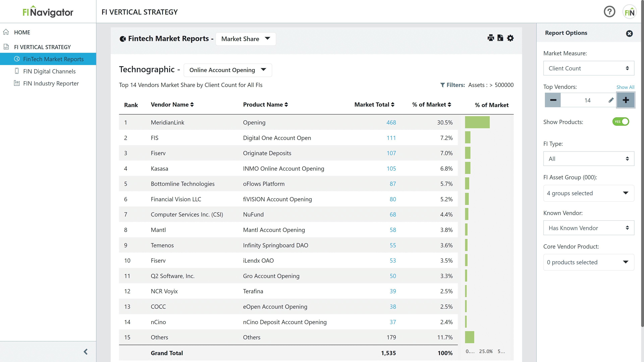
Task: Sort by Vendor Name column
Action: pyautogui.click(x=172, y=105)
